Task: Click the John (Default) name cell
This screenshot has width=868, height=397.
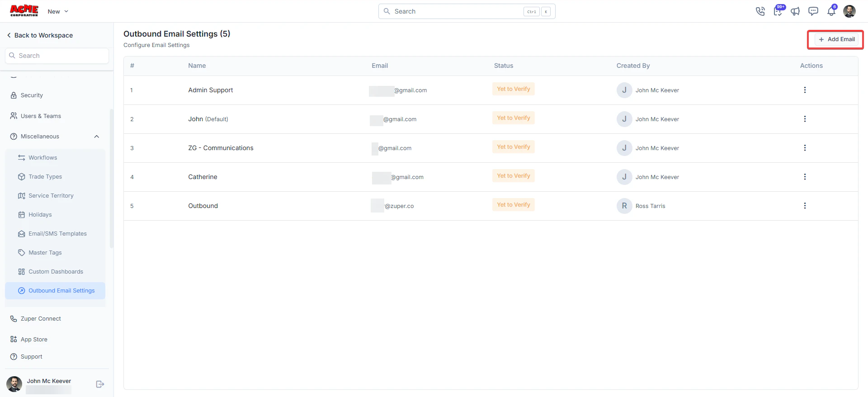Action: point(208,119)
